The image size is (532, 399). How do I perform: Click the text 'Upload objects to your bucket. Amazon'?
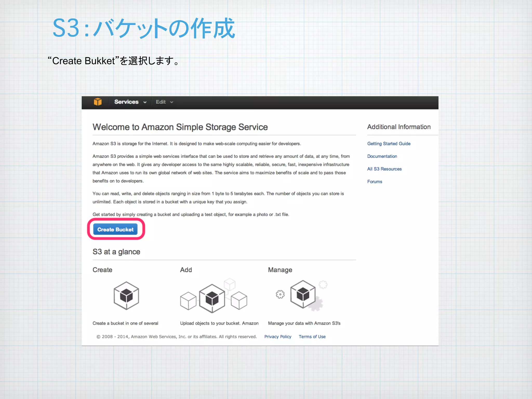point(219,323)
